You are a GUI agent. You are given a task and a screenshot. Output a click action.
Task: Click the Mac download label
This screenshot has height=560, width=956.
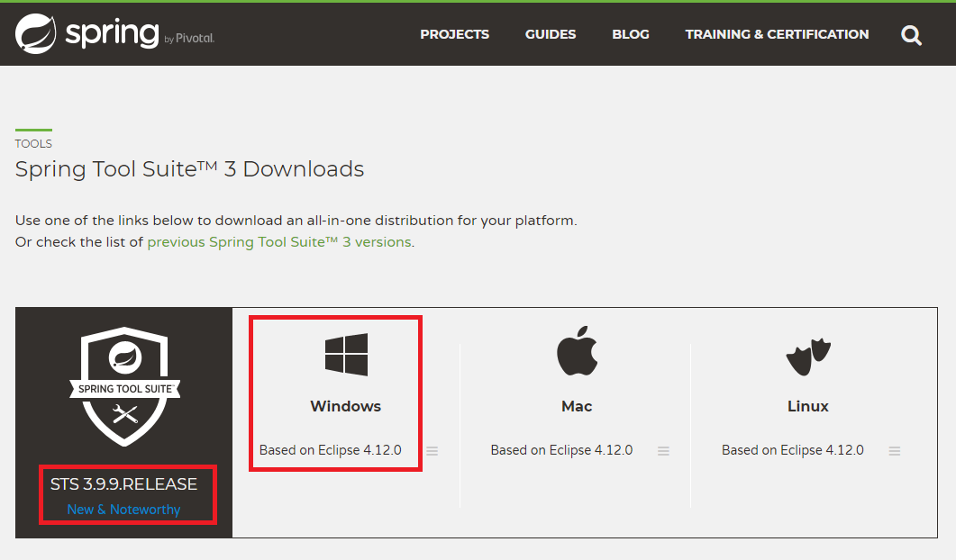[577, 406]
